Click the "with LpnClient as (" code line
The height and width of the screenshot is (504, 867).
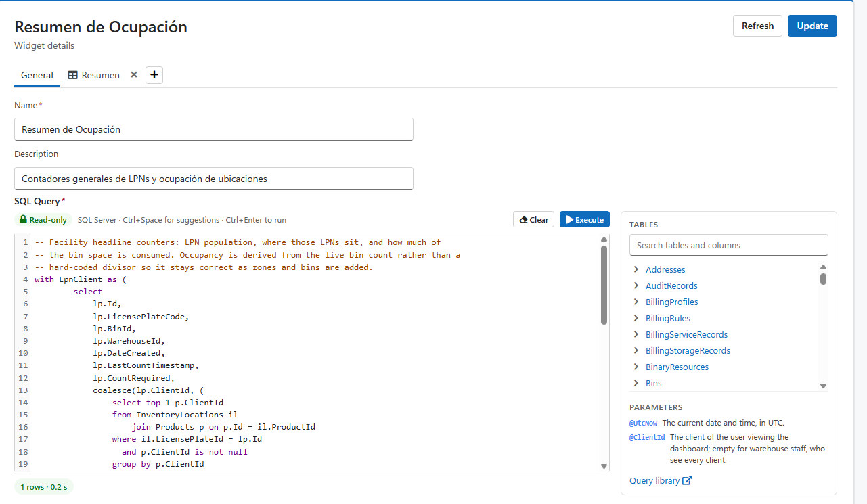click(81, 279)
